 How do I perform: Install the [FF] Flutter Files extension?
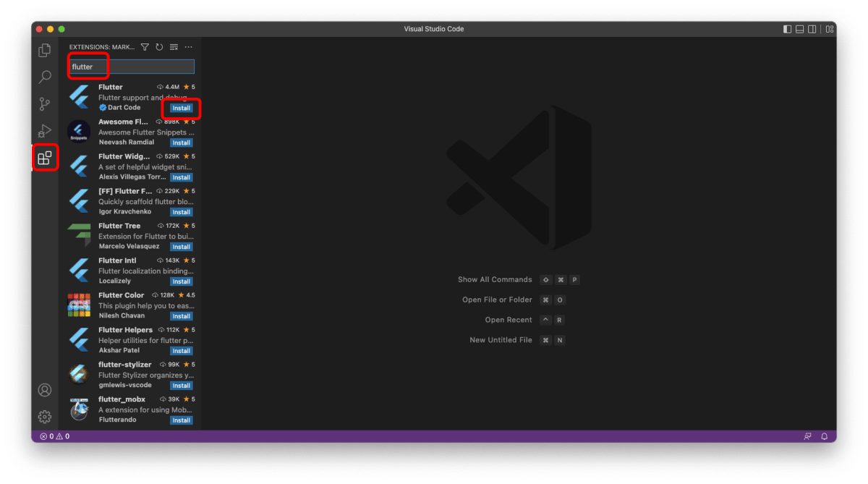pos(182,212)
